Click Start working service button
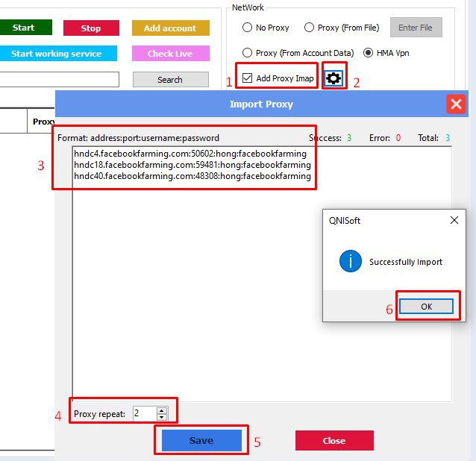Viewport: 476px width, 461px height. point(57,54)
